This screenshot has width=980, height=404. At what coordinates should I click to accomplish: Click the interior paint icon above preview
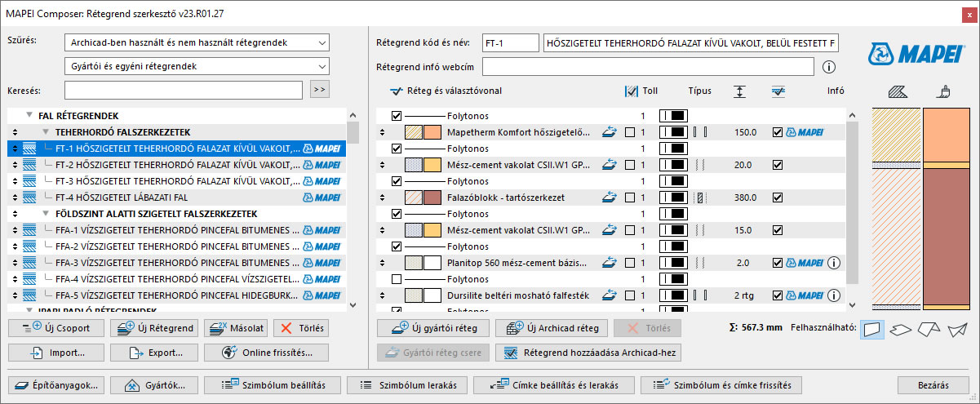tap(945, 91)
